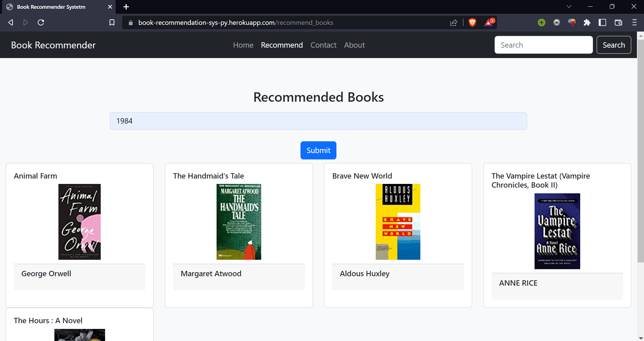644x341 pixels.
Task: Open the gear extension icon in toolbar
Action: (557, 22)
